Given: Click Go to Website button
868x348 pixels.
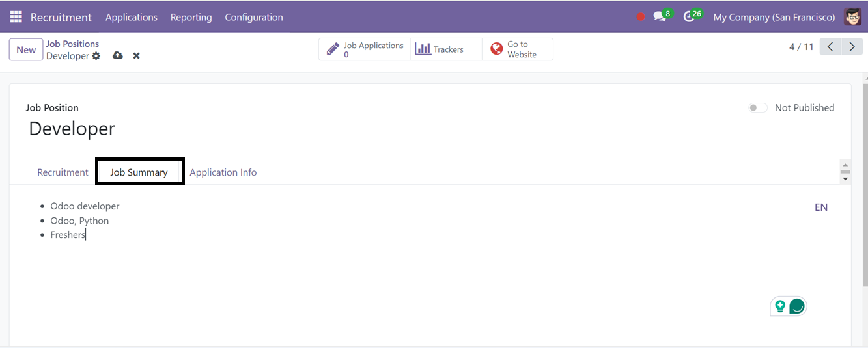Looking at the screenshot, I should (518, 49).
